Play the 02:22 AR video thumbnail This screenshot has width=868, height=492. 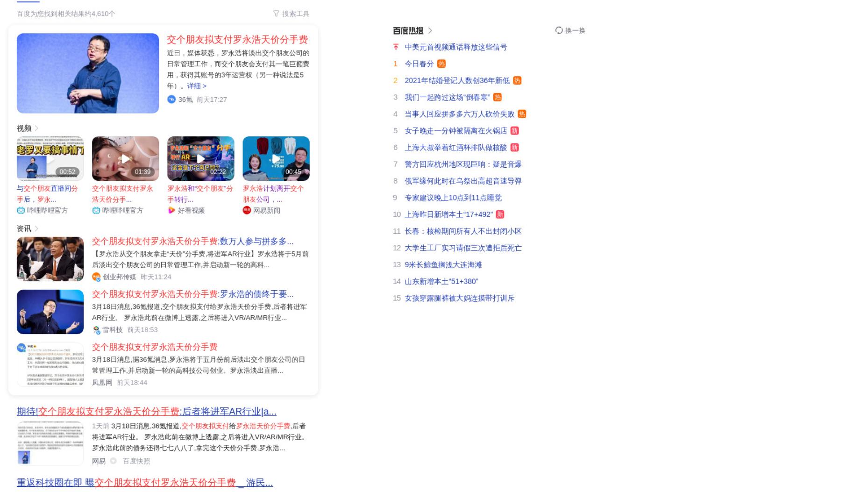(201, 158)
